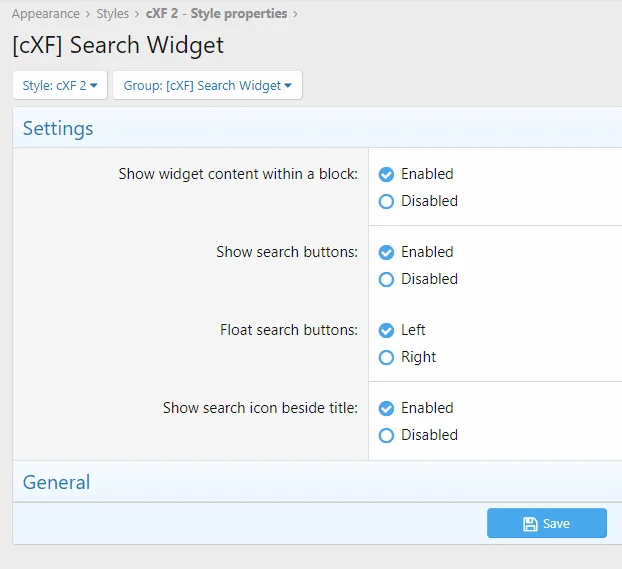
Task: Click the 'Show search buttons:' label
Action: [287, 252]
